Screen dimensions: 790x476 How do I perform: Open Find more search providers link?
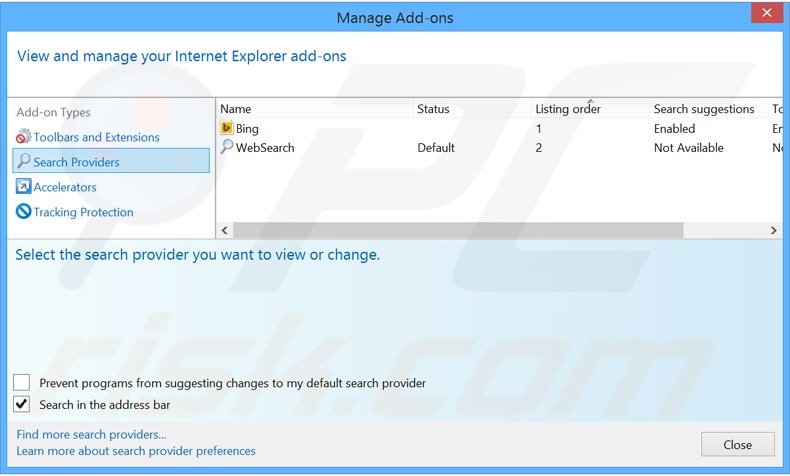(91, 434)
